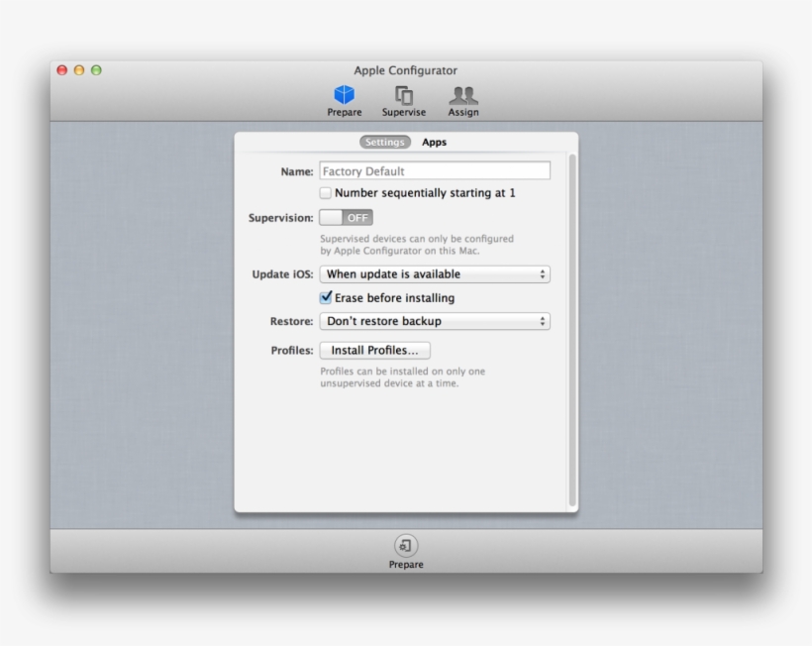812x646 pixels.
Task: Select the blue cube Prepare symbol
Action: pyautogui.click(x=343, y=93)
